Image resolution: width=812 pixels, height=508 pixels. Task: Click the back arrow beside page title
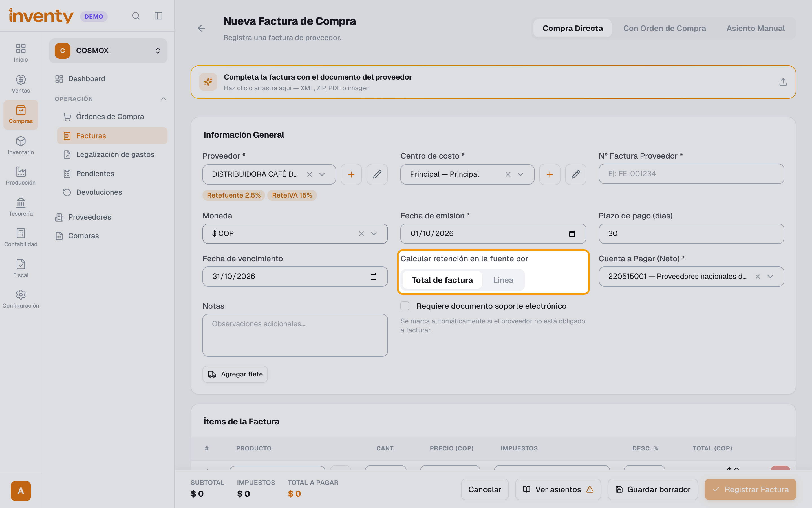pyautogui.click(x=201, y=28)
